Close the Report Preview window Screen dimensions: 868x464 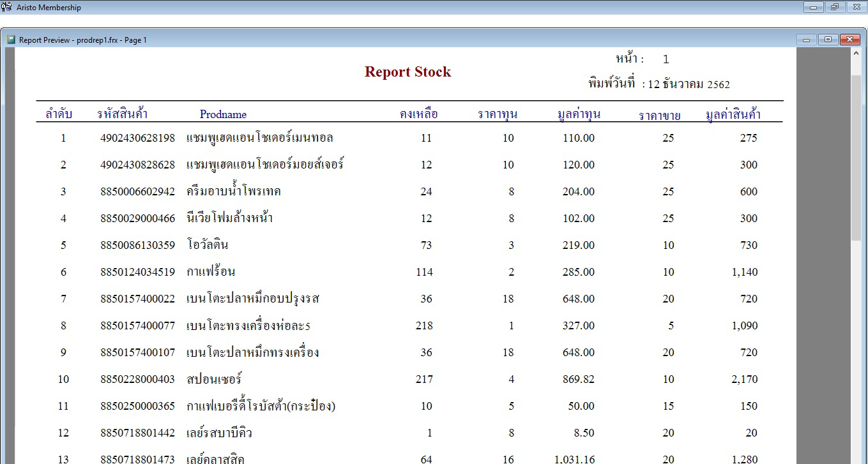[849, 40]
